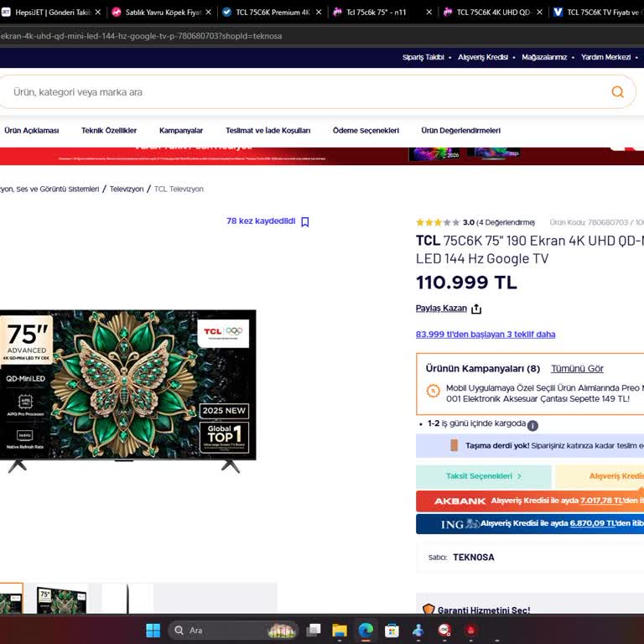Click the red campaign banner
644x644 pixels.
pyautogui.click(x=322, y=156)
